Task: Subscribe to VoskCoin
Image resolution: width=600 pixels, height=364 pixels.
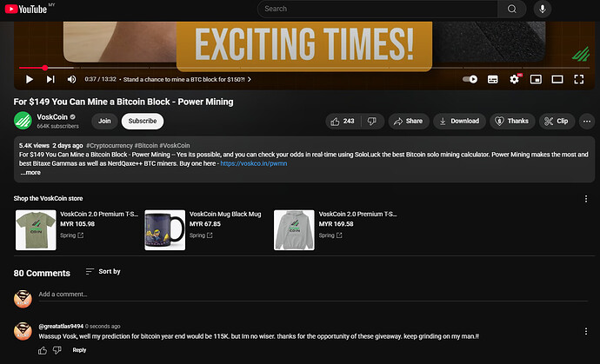Action: click(143, 121)
